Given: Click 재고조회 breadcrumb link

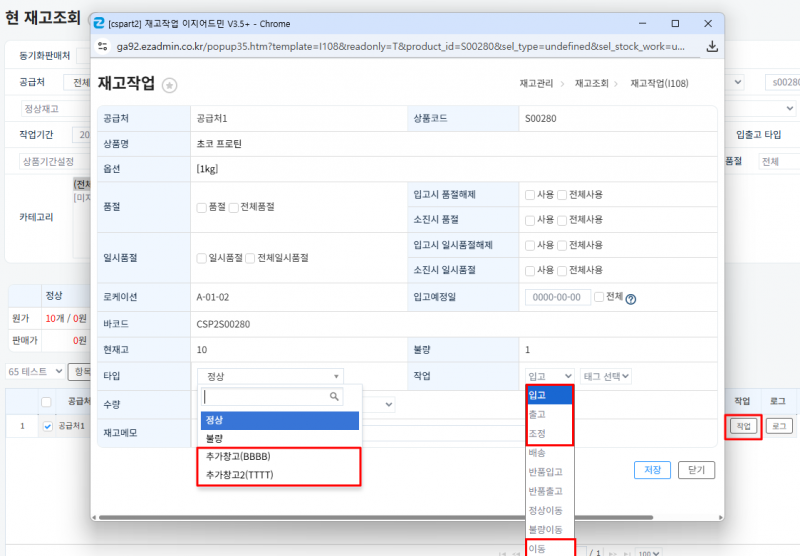Looking at the screenshot, I should [x=591, y=84].
